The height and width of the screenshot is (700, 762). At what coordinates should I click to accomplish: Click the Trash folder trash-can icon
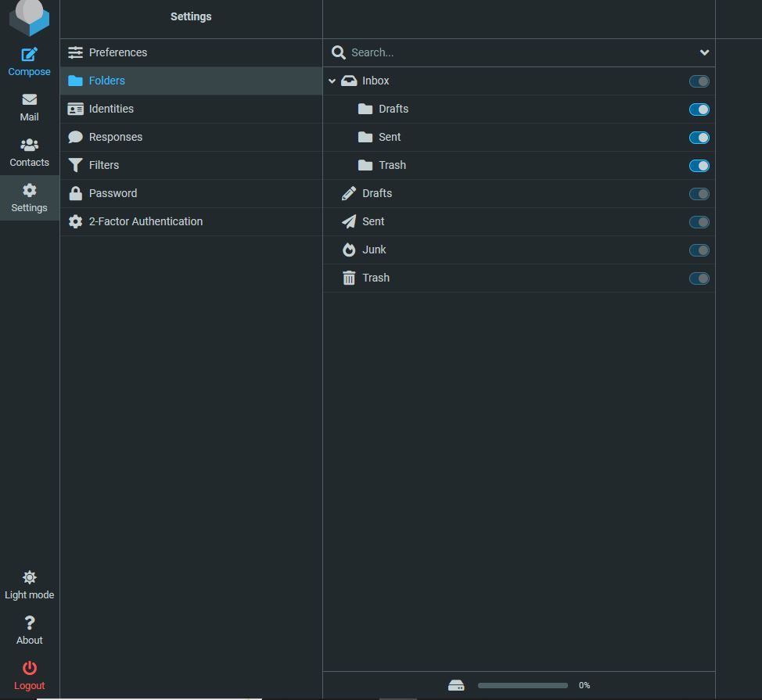point(349,278)
